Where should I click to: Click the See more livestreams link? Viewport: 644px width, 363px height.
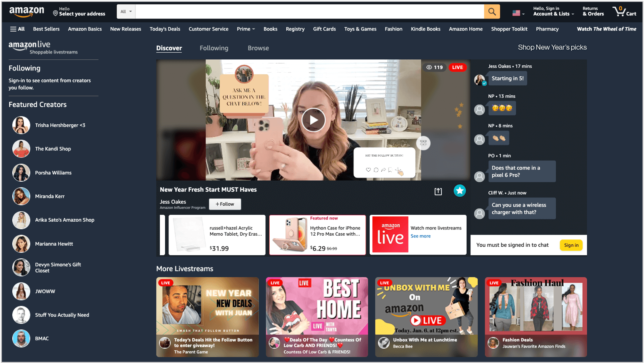coord(420,236)
